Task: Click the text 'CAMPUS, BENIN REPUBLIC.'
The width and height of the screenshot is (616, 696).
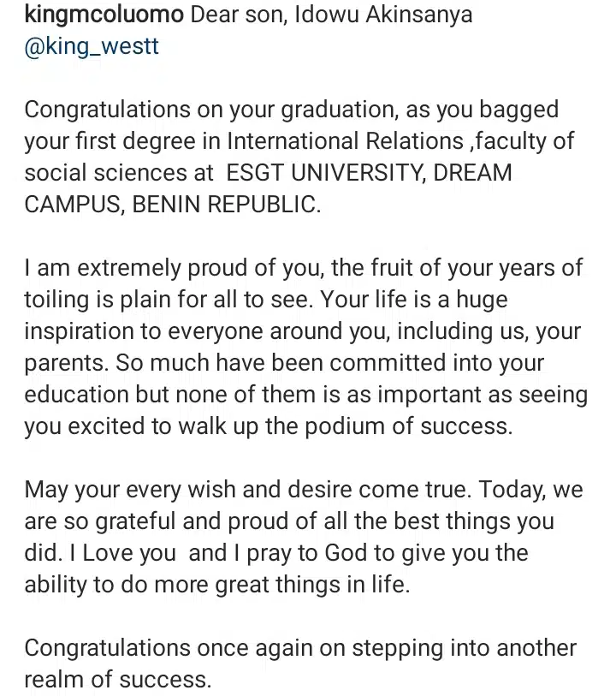Action: tap(173, 205)
